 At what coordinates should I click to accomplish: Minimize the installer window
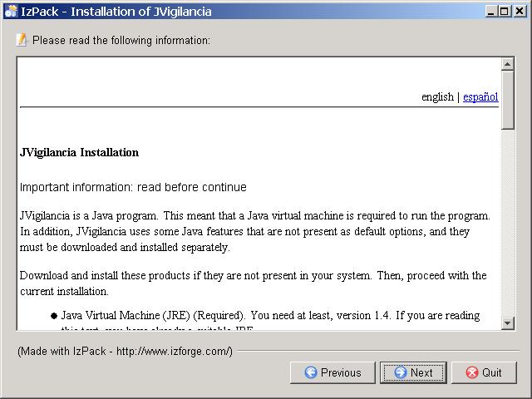[x=490, y=12]
